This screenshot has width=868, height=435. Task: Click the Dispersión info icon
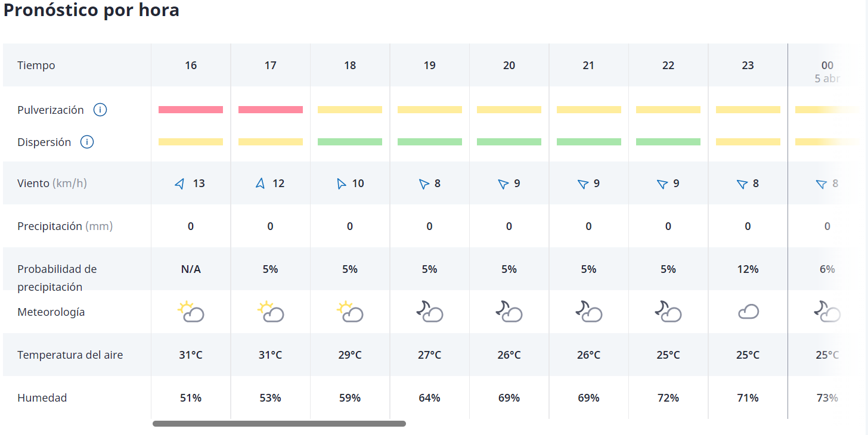[87, 142]
